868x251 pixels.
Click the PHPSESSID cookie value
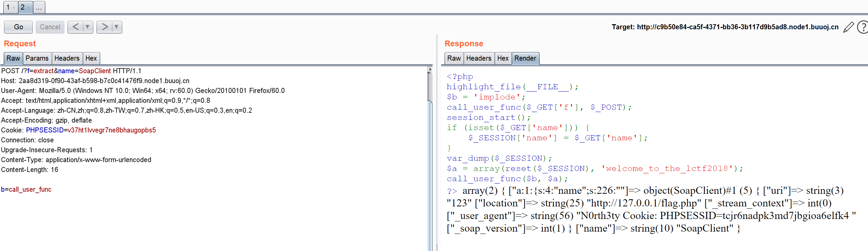[x=112, y=130]
